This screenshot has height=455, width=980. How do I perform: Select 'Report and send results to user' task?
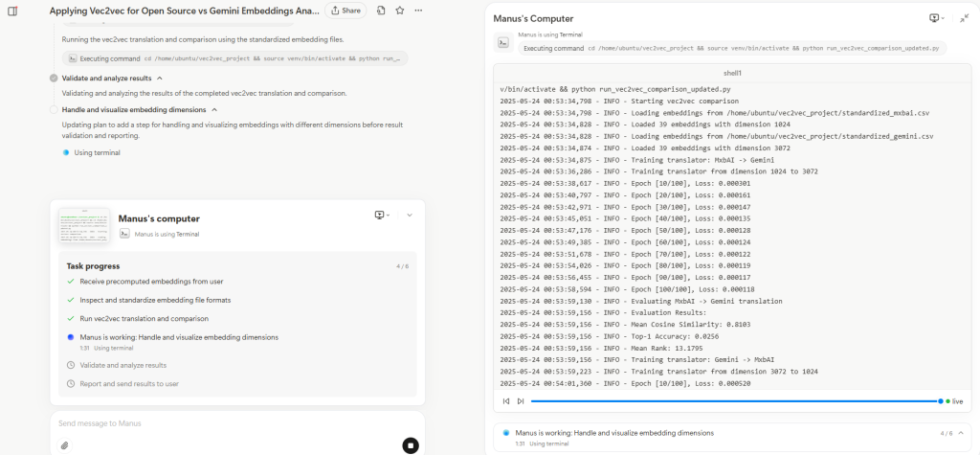(x=129, y=384)
